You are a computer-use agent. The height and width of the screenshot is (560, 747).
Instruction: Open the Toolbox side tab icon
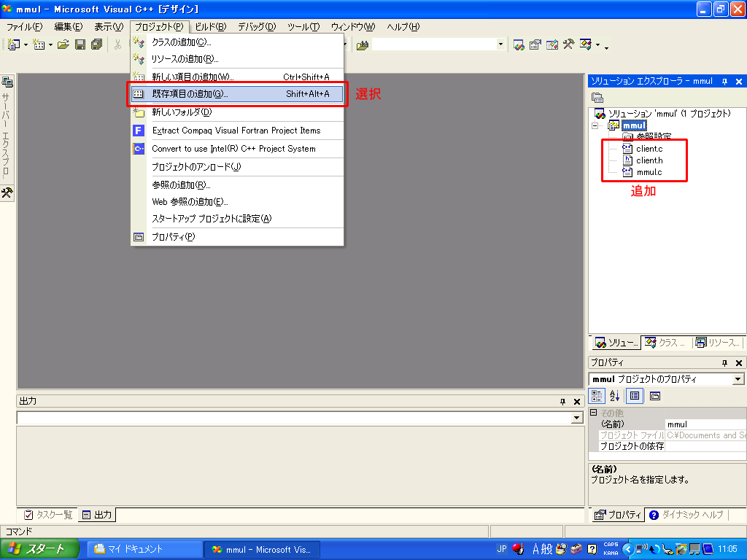click(x=7, y=192)
